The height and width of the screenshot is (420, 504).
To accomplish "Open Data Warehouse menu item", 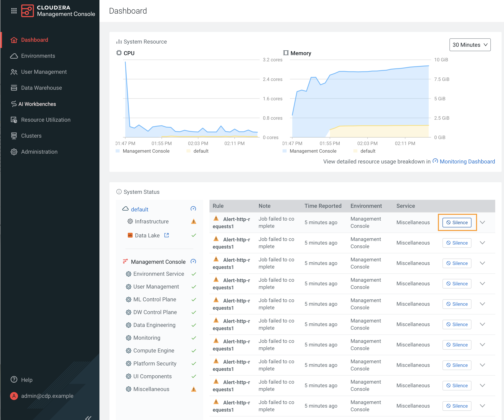I will 41,88.
